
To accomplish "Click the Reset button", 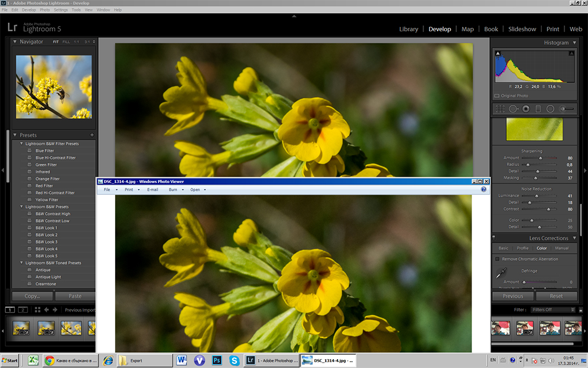I will click(x=556, y=296).
